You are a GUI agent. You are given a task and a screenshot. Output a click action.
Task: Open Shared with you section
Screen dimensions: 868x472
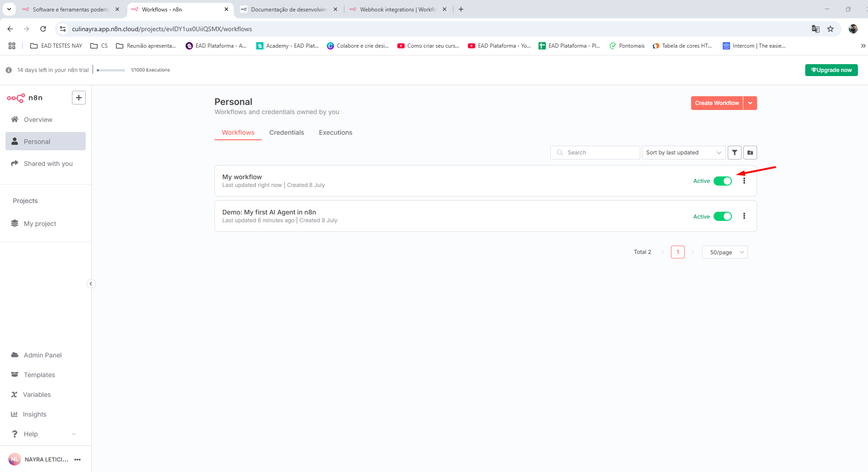click(x=45, y=164)
